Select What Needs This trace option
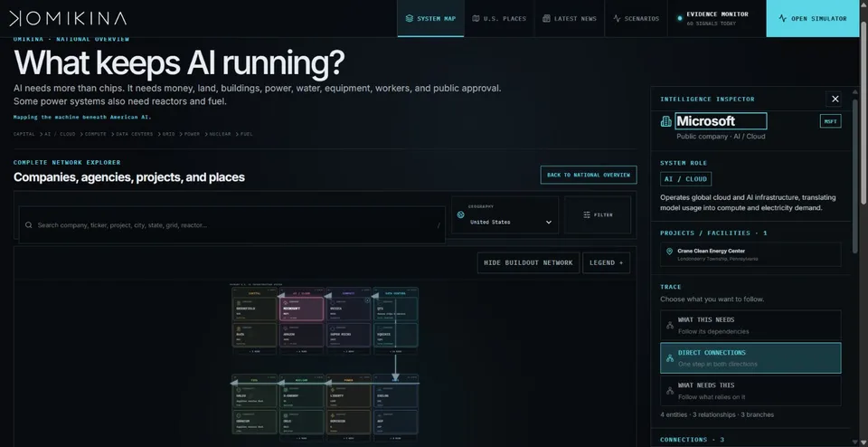This screenshot has height=447, width=868. click(750, 391)
